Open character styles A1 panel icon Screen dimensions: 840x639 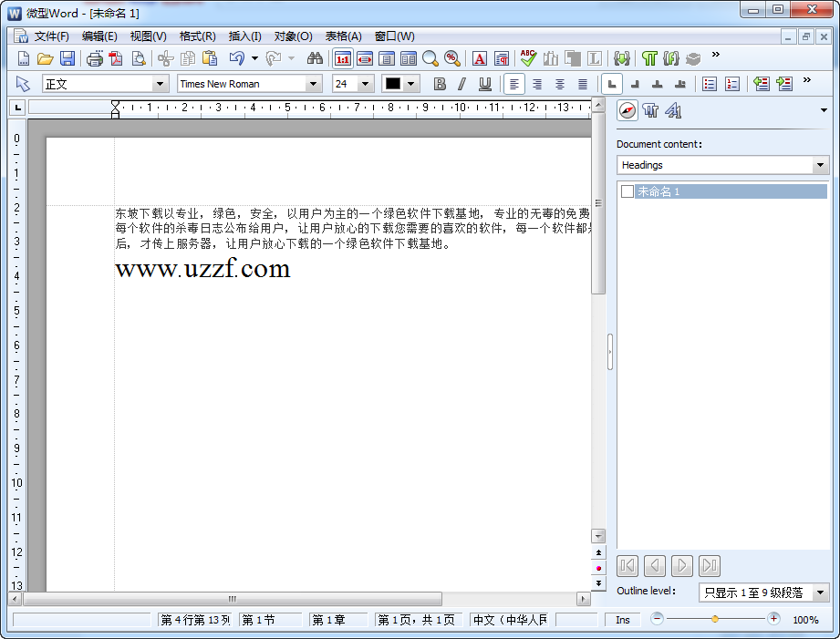673,111
